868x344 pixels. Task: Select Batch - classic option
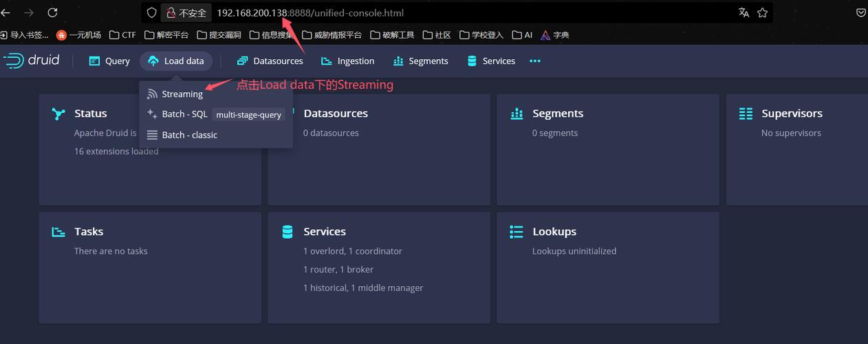tap(216, 135)
